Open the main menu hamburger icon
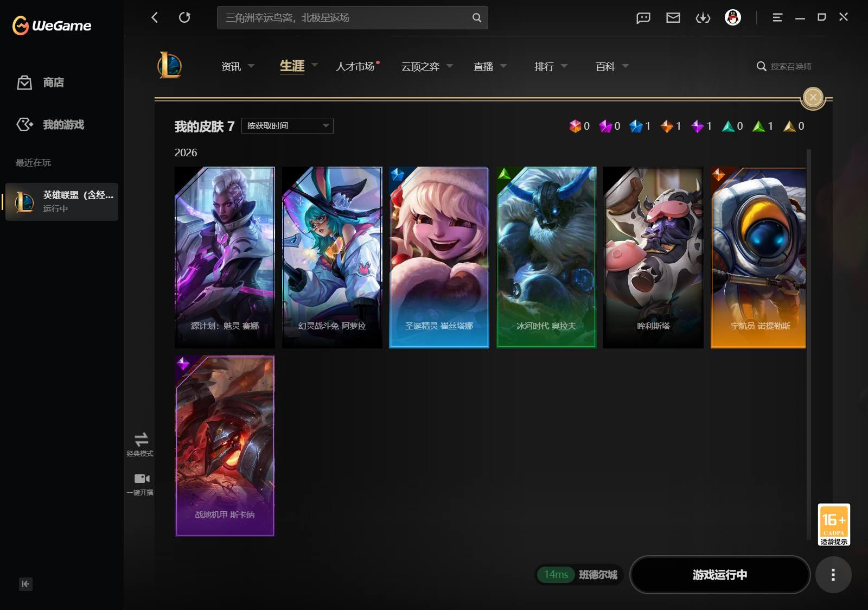 [x=777, y=17]
